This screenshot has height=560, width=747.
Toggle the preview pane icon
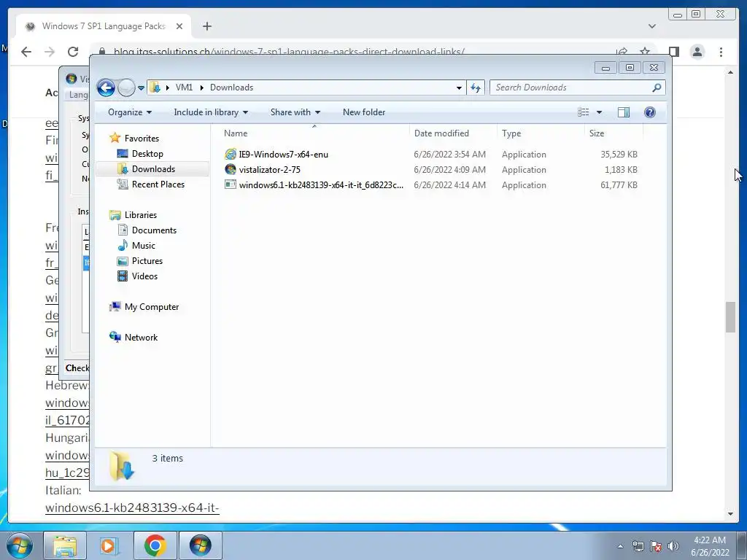click(623, 112)
